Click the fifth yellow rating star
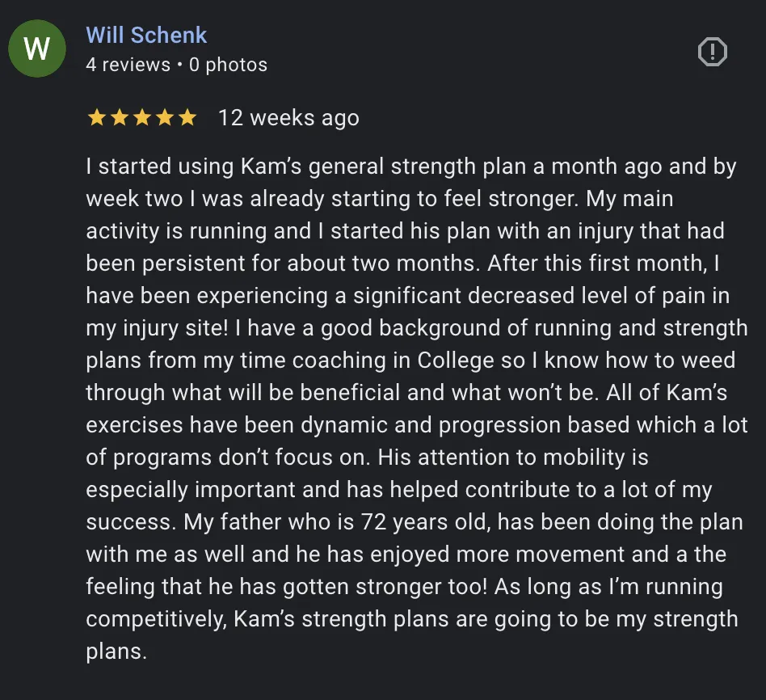 (x=187, y=118)
